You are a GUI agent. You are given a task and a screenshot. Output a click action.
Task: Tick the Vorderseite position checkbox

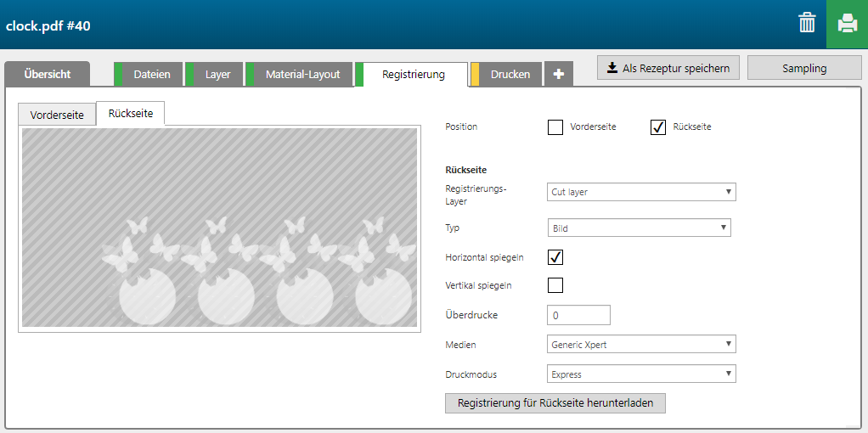(555, 127)
